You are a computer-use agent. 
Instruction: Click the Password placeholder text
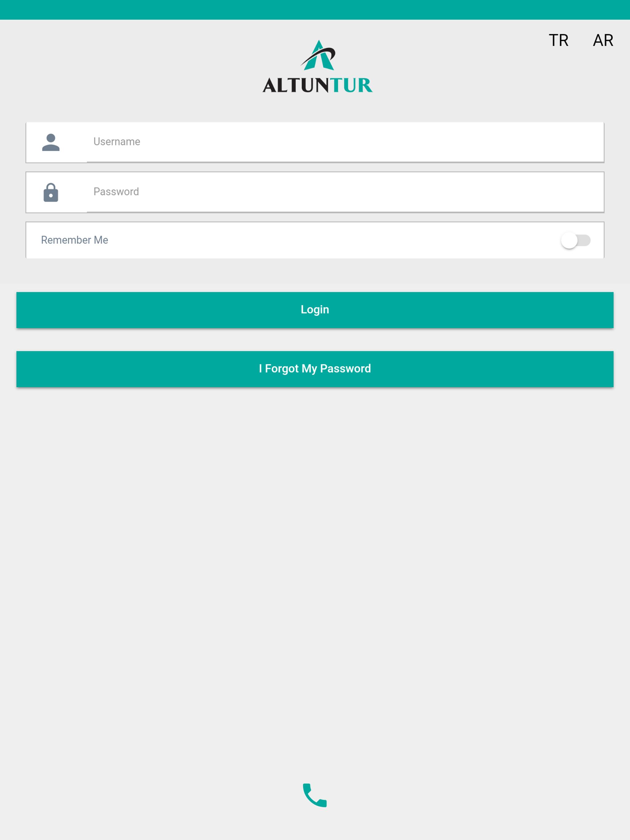pos(116,191)
